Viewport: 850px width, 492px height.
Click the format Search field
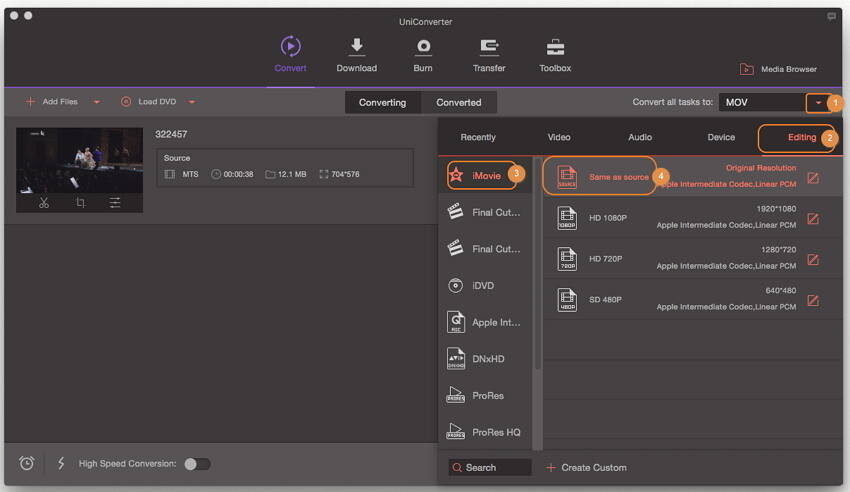tap(490, 467)
